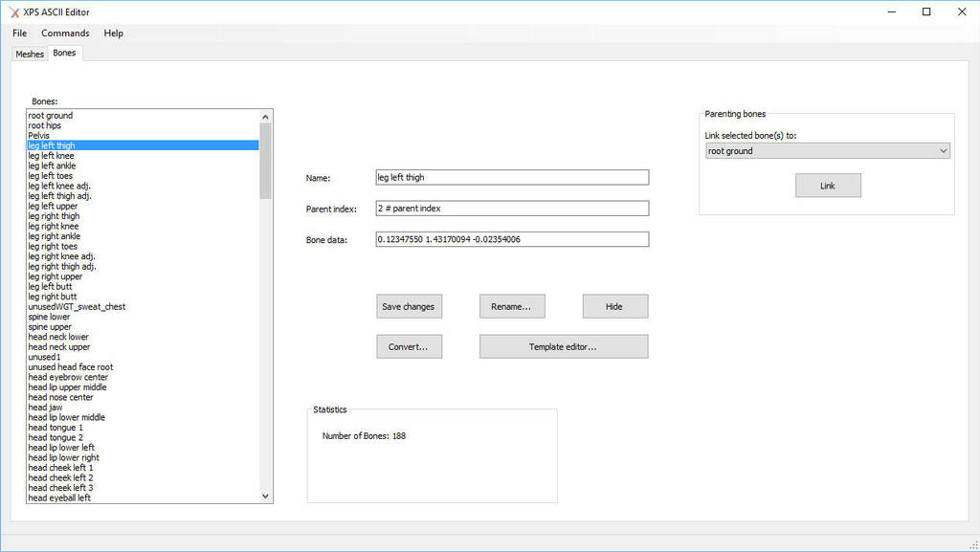Viewport: 980px width, 552px height.
Task: Click the bones list scrollbar thumb
Action: click(x=266, y=161)
